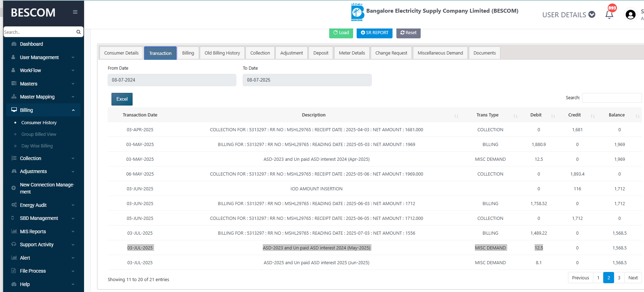Sort by Transaction Date column header

[x=140, y=115]
